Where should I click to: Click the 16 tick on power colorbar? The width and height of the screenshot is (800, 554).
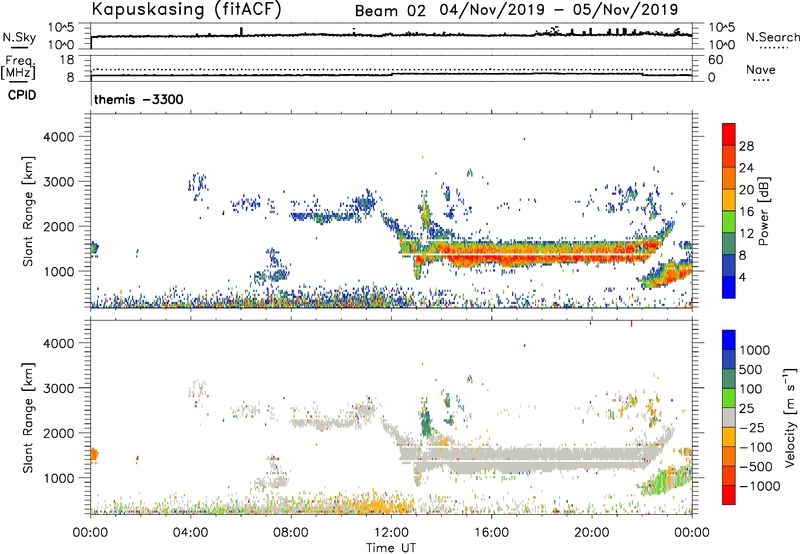click(746, 212)
